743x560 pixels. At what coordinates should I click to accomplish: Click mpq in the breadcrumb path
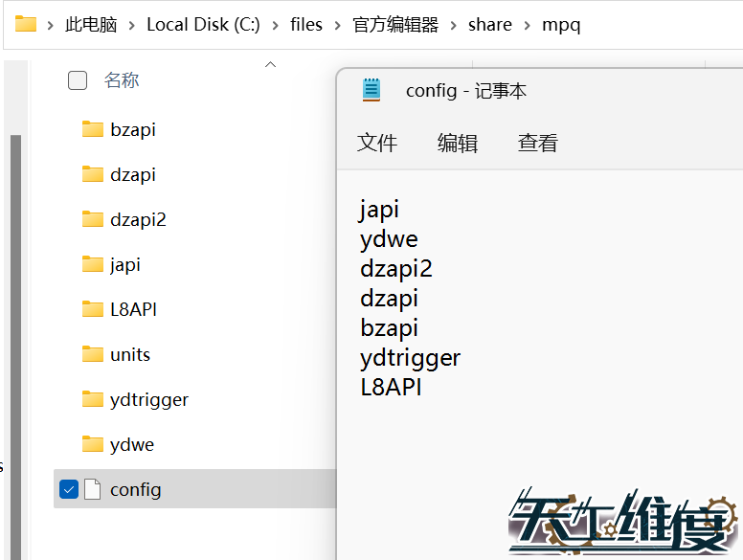(x=561, y=24)
